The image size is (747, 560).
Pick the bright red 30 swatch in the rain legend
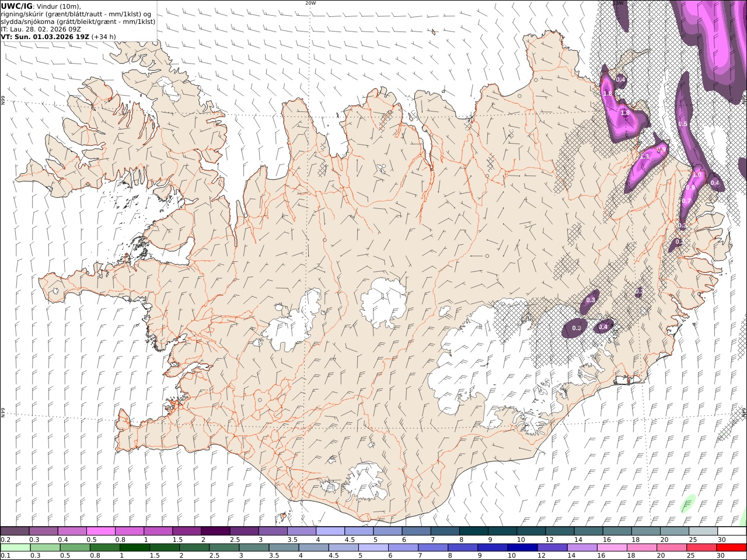pyautogui.click(x=731, y=548)
